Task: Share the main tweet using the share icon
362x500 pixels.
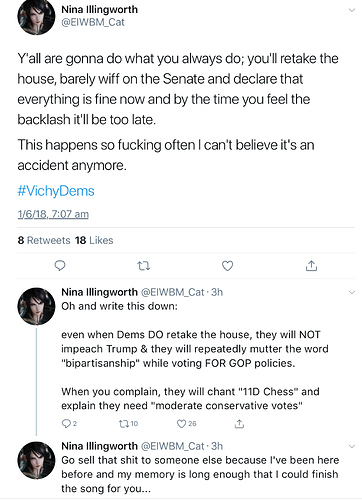Action: coord(311,266)
